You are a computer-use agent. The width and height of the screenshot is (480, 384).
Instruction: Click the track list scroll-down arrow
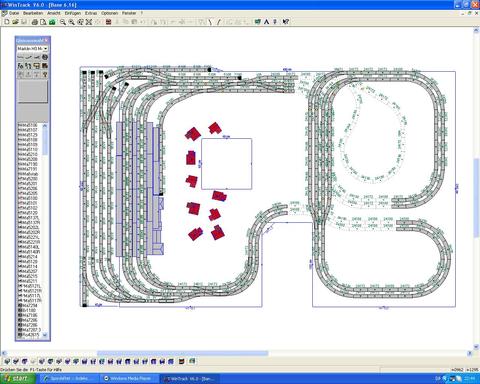coord(45,335)
